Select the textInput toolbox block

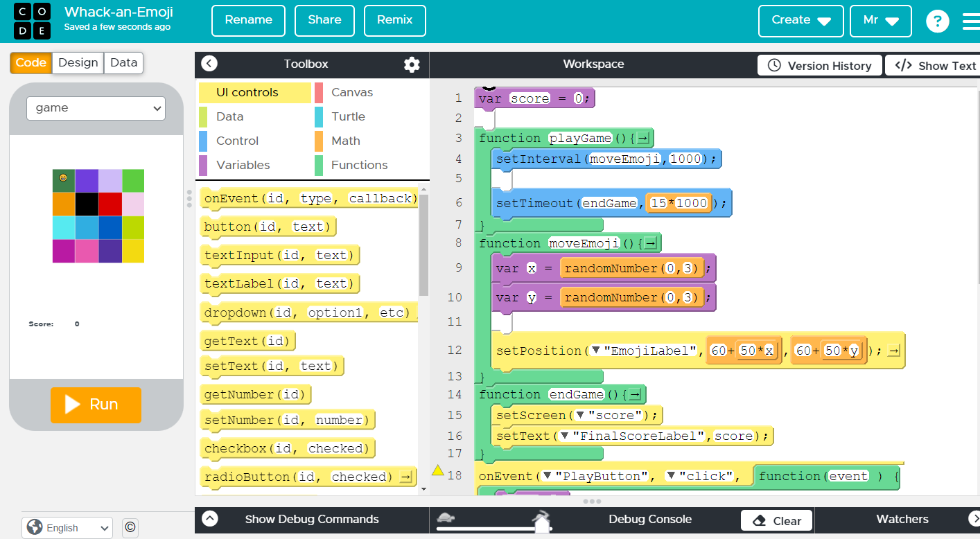coord(280,256)
